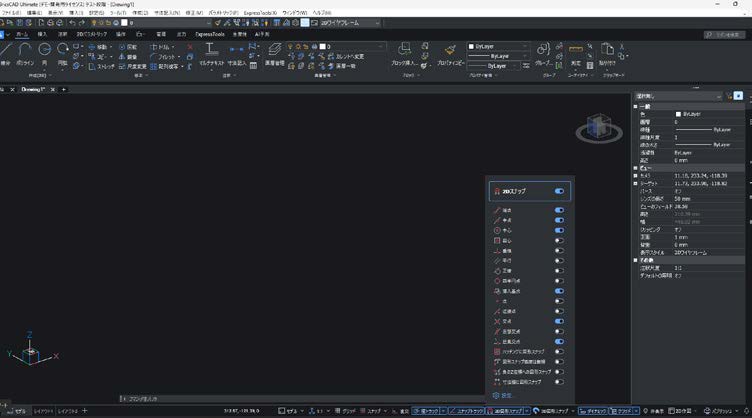752x418 pixels.
Task: Enable the perpendicular (垂線) snap toggle
Action: coord(559,250)
